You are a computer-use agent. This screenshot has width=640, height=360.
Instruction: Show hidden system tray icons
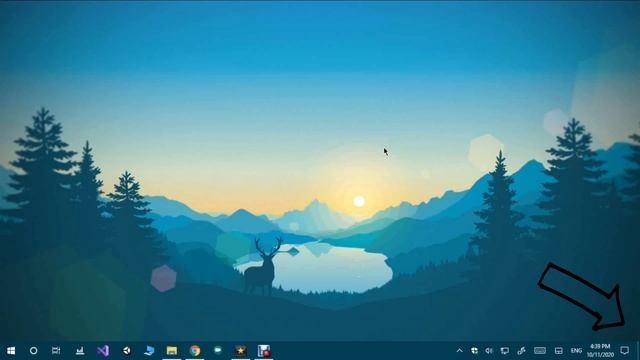point(459,351)
